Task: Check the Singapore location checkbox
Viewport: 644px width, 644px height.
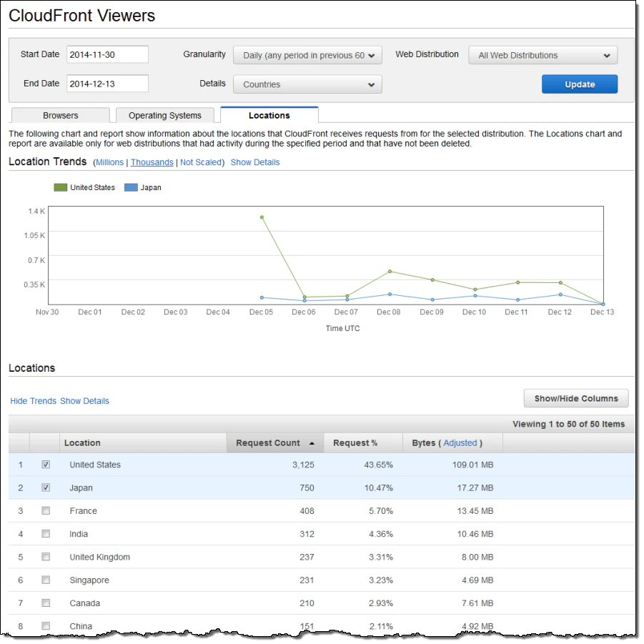Action: click(46, 580)
